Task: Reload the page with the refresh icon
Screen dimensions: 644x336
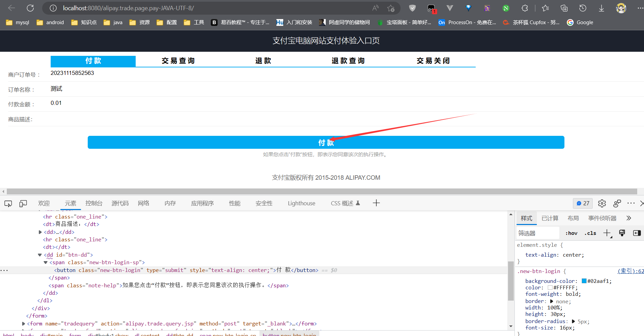Action: click(x=30, y=8)
